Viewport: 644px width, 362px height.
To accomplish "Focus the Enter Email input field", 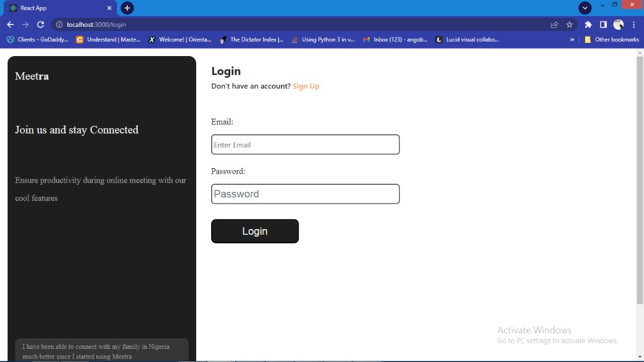I will (305, 145).
